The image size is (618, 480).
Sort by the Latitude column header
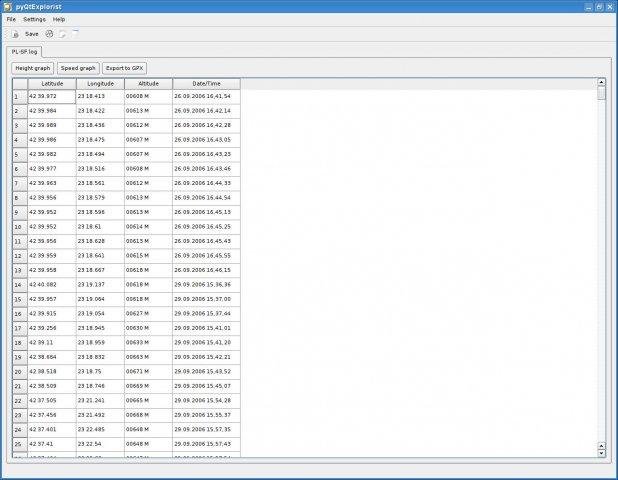tap(52, 84)
